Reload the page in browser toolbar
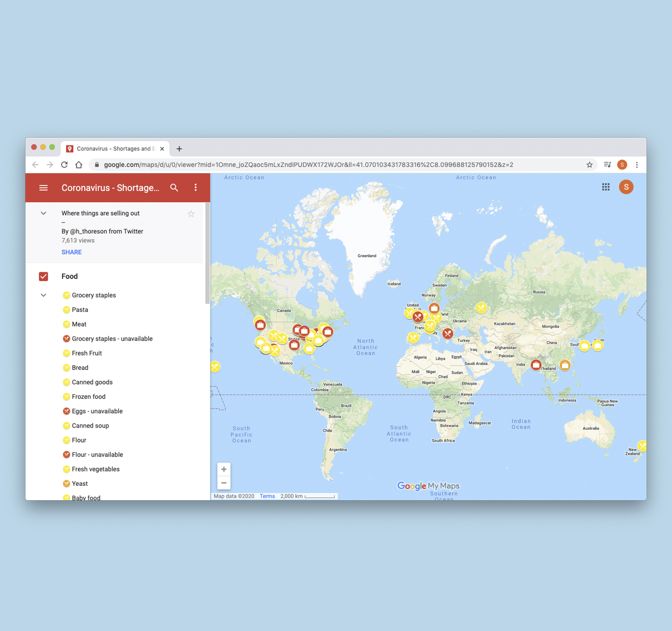The width and height of the screenshot is (672, 631). pyautogui.click(x=64, y=165)
